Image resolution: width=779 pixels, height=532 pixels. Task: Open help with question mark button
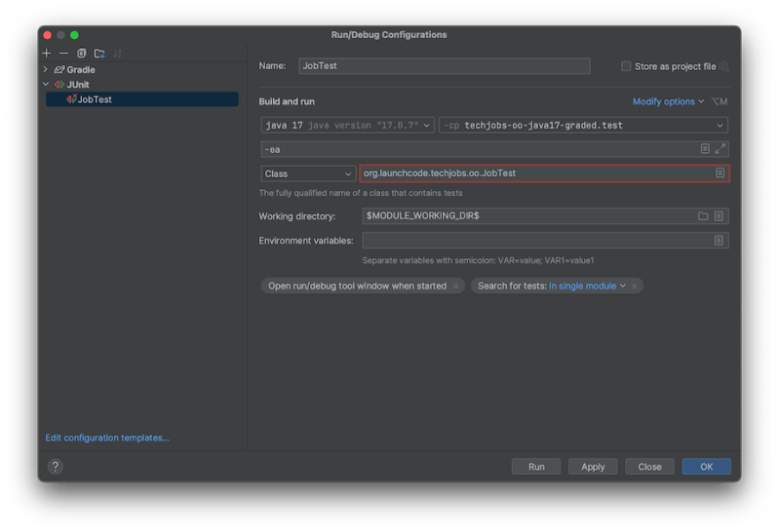(56, 466)
